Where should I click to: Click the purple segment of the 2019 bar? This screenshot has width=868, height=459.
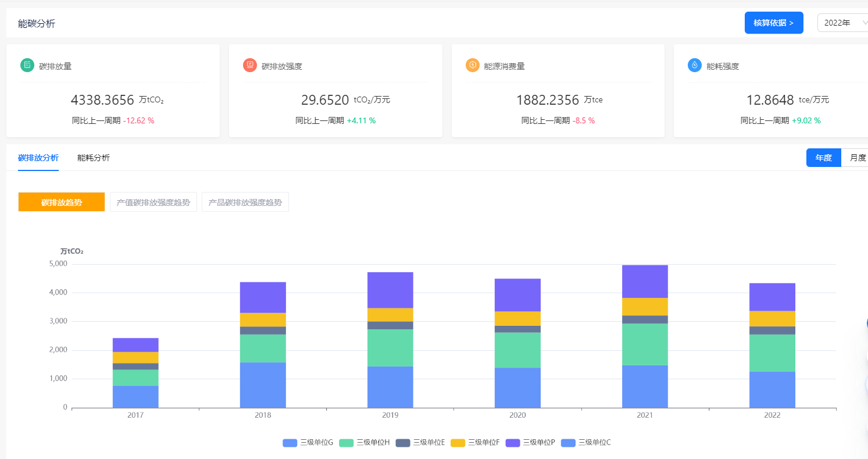390,290
